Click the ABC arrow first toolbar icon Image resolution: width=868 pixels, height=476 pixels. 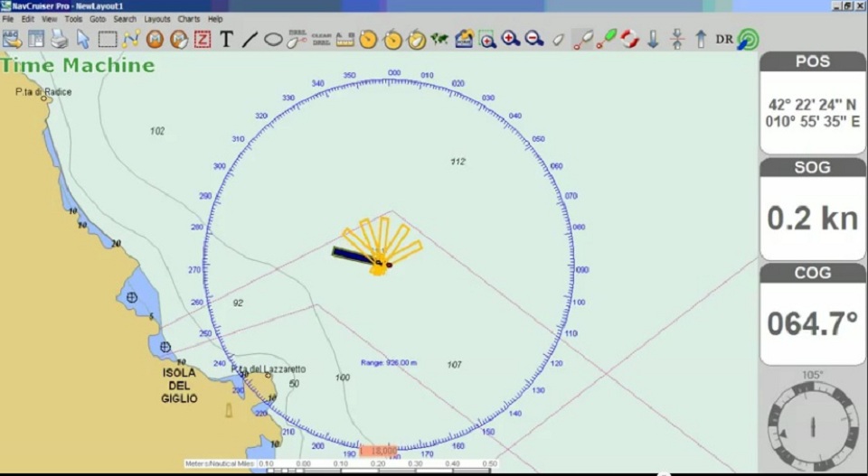(12, 39)
